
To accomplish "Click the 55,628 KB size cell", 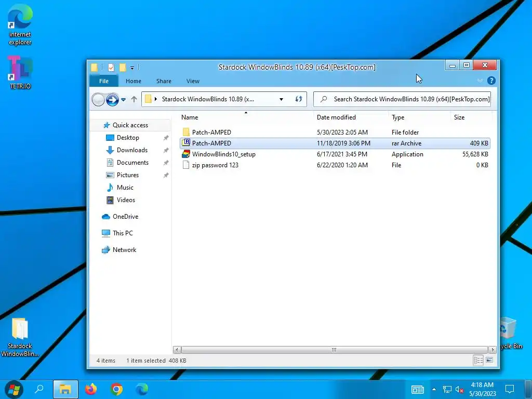I will coord(475,154).
